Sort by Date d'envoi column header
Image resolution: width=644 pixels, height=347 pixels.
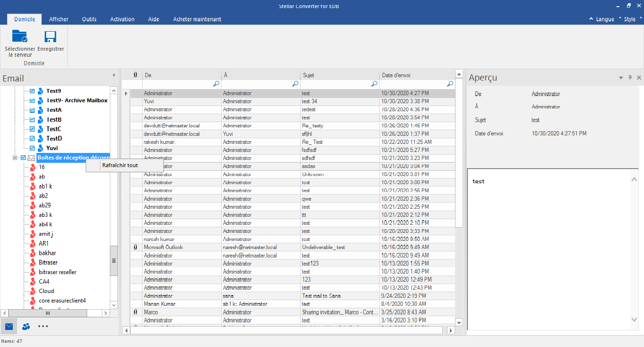(x=417, y=75)
